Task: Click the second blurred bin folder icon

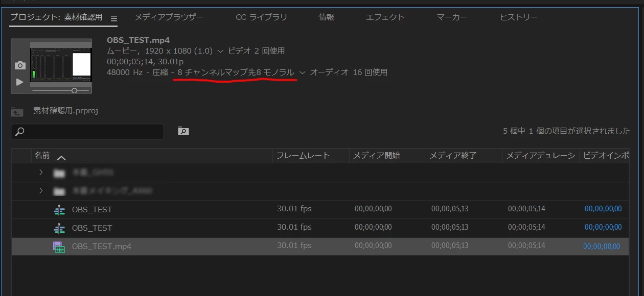Action: point(59,191)
